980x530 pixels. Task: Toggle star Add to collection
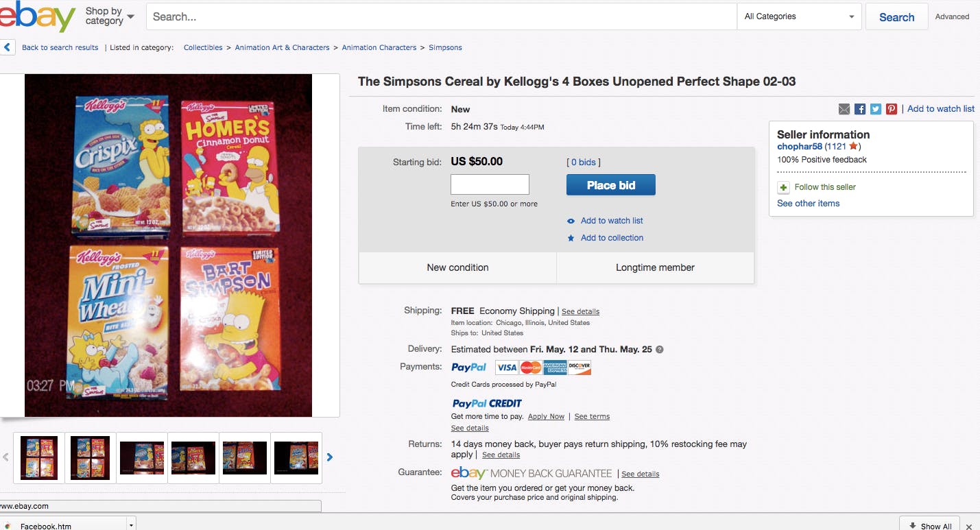(571, 238)
